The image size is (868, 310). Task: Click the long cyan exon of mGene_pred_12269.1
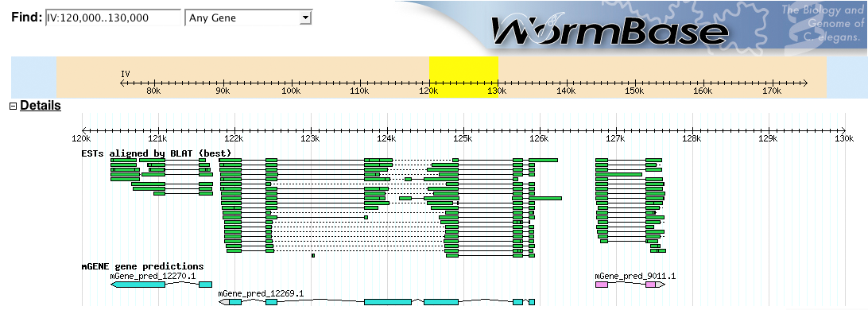click(388, 302)
